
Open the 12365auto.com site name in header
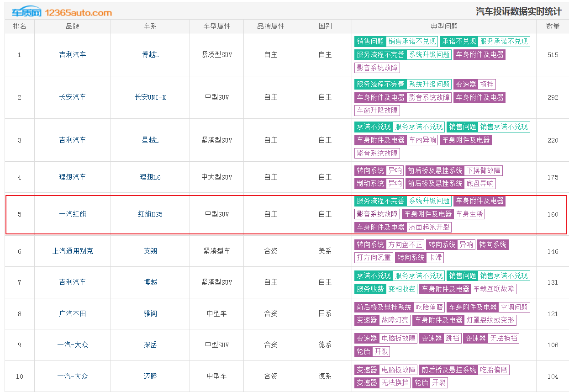coord(78,13)
